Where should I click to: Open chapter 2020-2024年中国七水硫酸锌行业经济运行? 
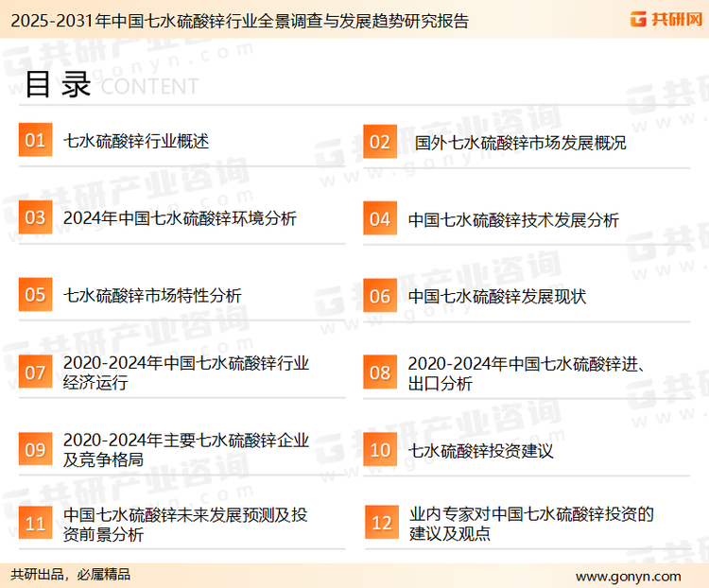click(x=186, y=372)
